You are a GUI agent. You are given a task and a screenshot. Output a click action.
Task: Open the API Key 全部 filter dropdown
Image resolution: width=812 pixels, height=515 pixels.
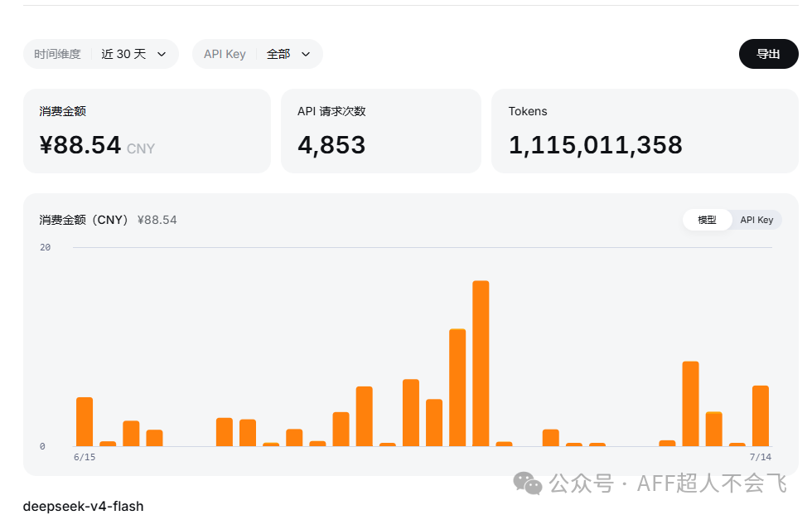point(258,54)
